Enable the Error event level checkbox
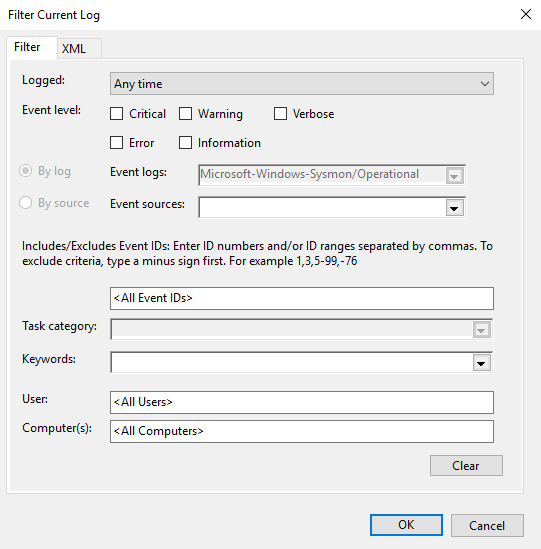This screenshot has height=549, width=541. [x=116, y=143]
